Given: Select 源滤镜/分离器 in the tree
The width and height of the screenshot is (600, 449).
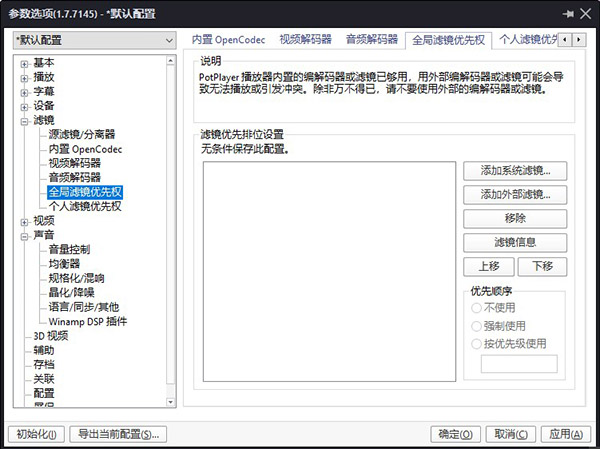Looking at the screenshot, I should coord(82,134).
